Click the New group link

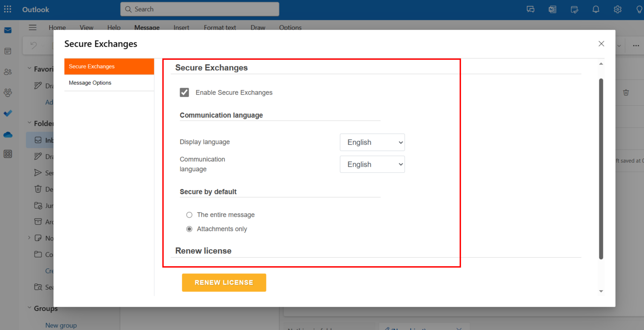coord(61,325)
